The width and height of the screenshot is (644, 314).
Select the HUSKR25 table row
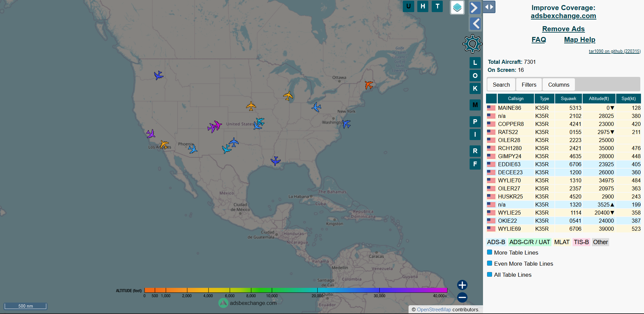click(563, 196)
